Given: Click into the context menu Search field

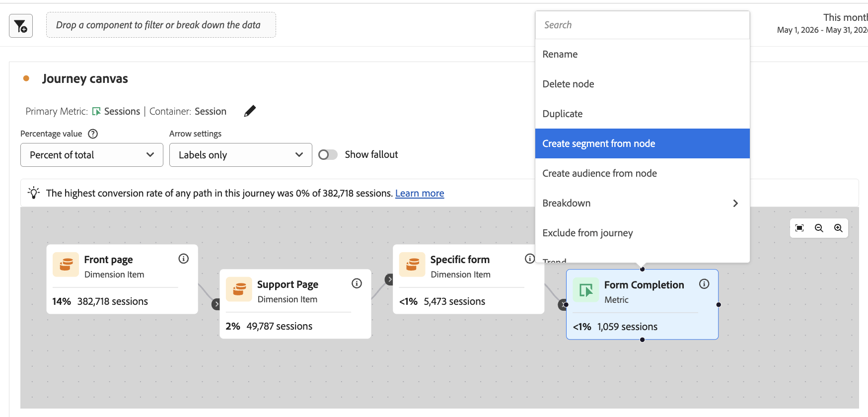Looking at the screenshot, I should 643,25.
